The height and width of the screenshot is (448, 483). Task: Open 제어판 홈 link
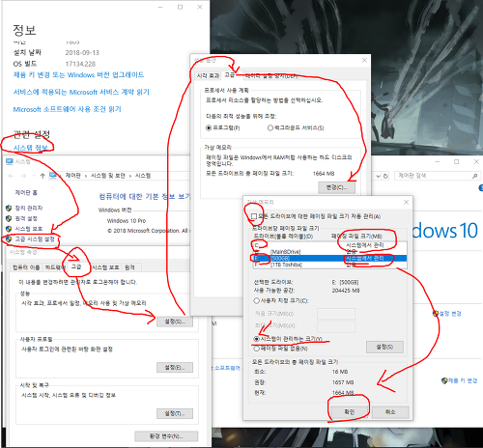tap(26, 192)
